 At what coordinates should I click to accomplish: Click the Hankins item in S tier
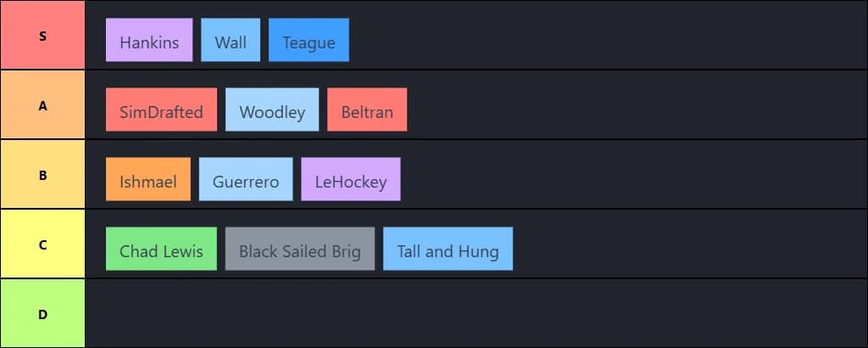click(149, 40)
